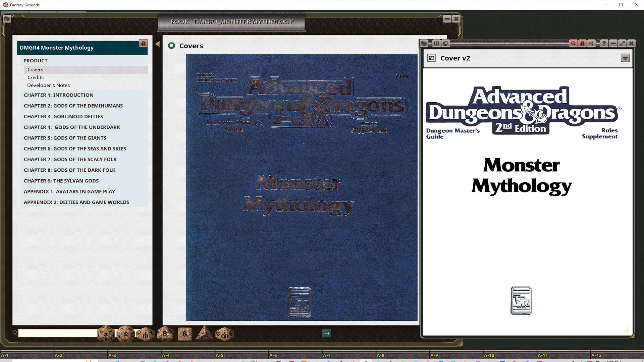Click the open-book icon on Cover v2 window
The height and width of the screenshot is (362, 644).
(x=436, y=43)
